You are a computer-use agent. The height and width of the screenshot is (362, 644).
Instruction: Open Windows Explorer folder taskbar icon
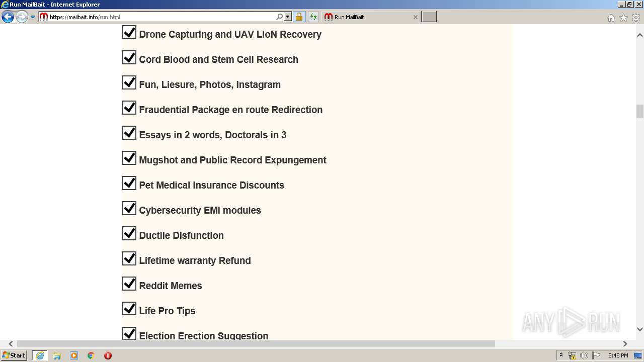(57, 355)
